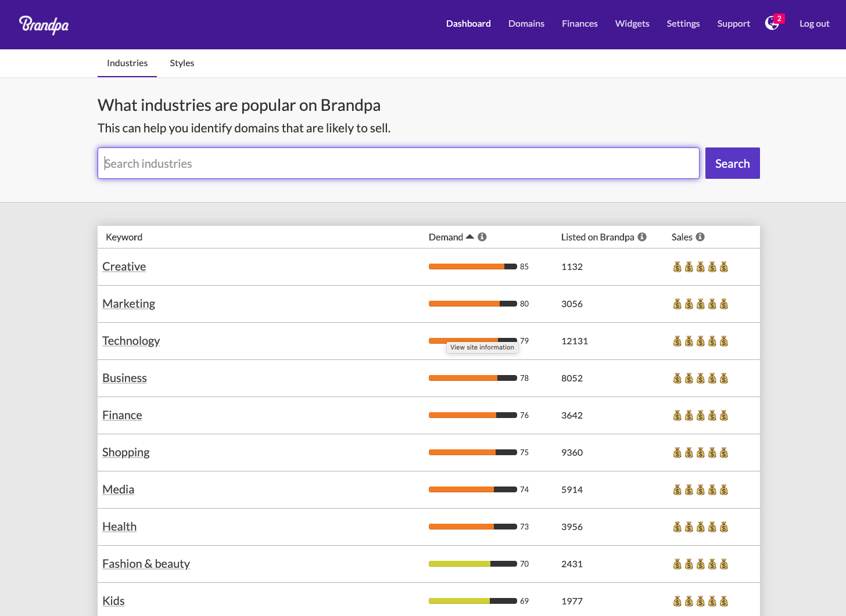This screenshot has height=616, width=846.
Task: Open the Media industry link
Action: 119,489
